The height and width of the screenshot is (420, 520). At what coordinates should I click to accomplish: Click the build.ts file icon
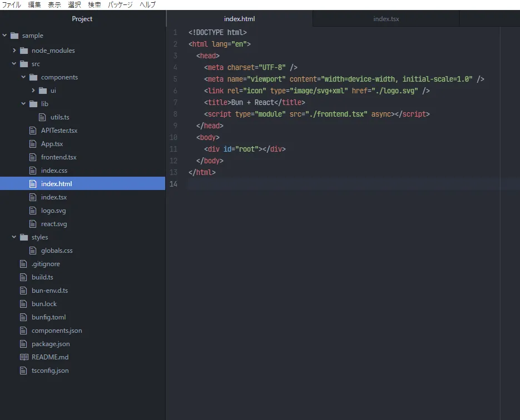coord(23,277)
